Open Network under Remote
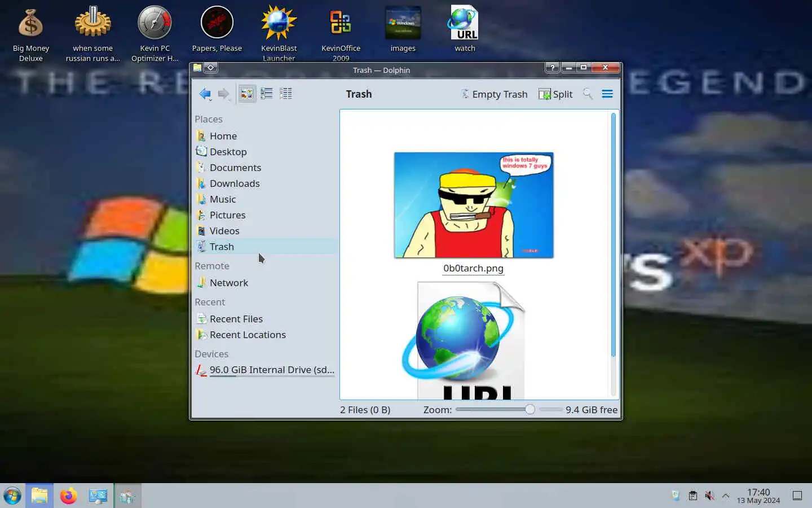 265,283
